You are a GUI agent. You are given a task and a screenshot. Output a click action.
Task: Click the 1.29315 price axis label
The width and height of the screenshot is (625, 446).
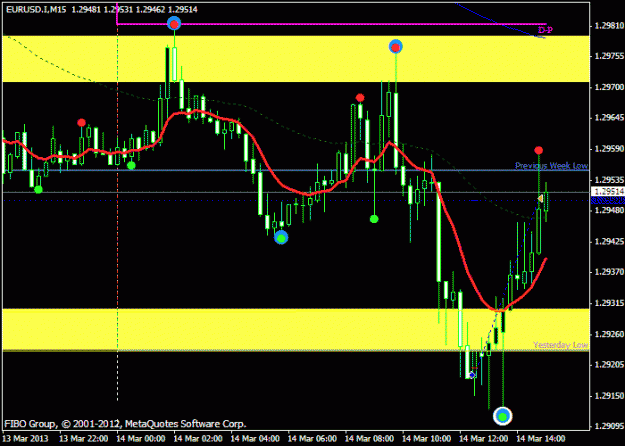(x=609, y=303)
